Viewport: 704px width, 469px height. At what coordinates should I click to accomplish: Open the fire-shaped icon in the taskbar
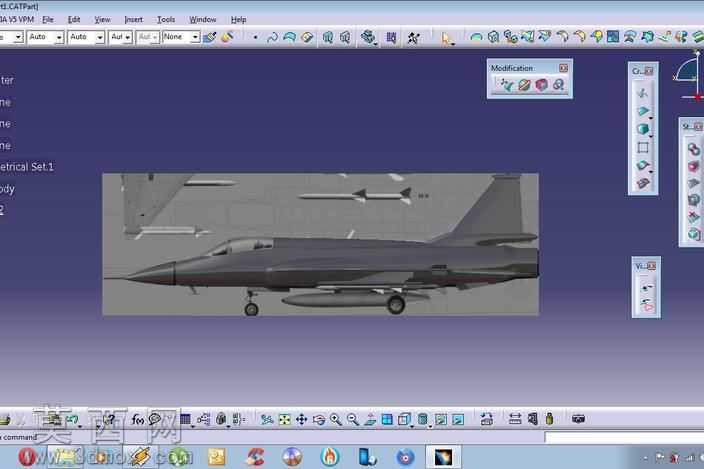click(x=330, y=457)
